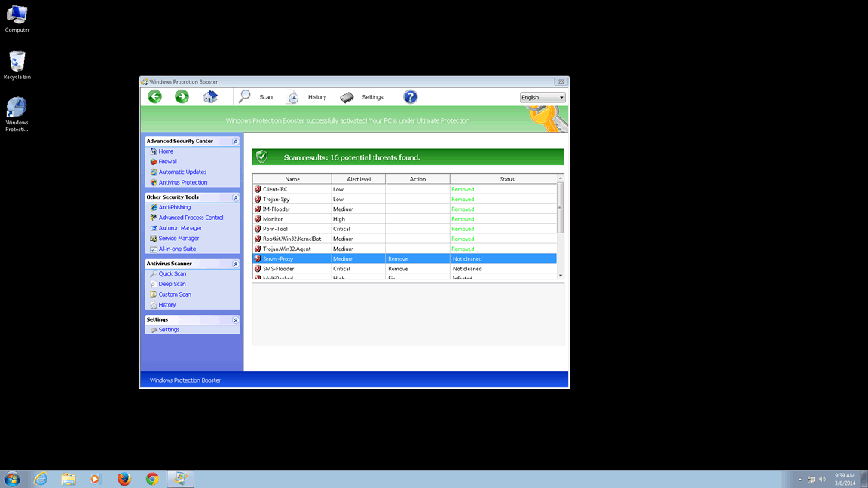Collapse the Advanced Security Center section

pos(235,142)
